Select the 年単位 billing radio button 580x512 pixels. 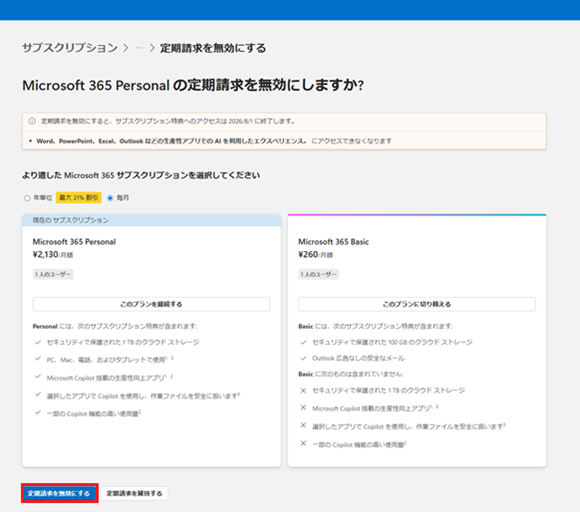click(x=27, y=198)
